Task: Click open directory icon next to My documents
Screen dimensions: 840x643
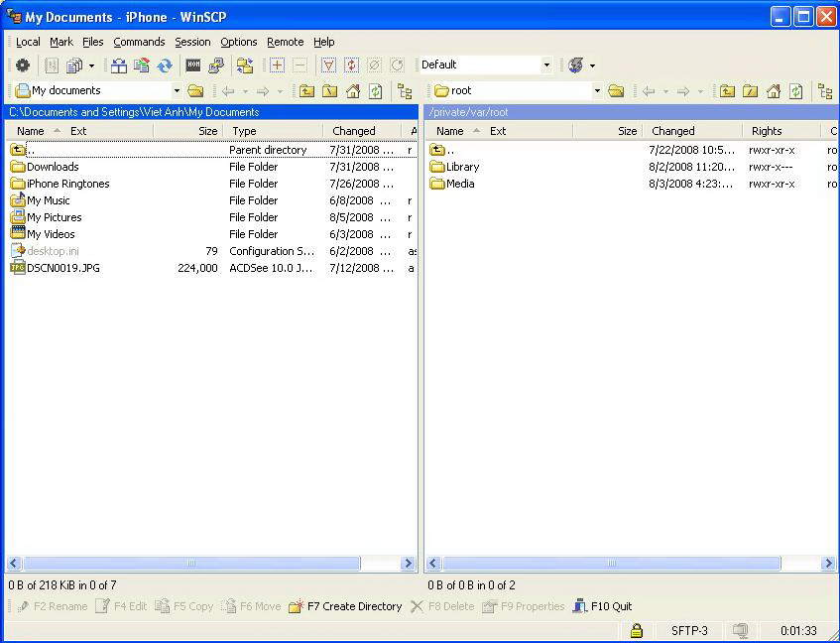Action: 195,91
